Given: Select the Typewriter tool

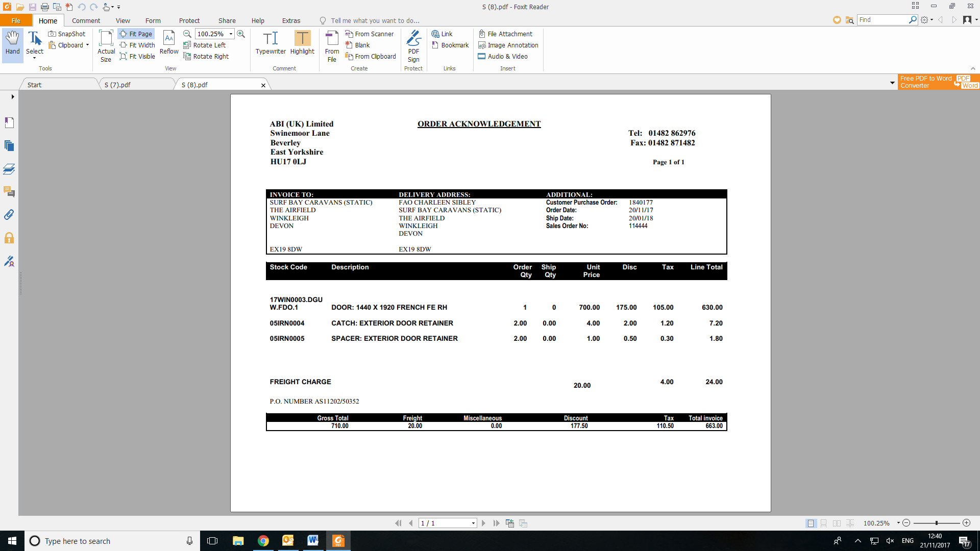Looking at the screenshot, I should (x=271, y=43).
